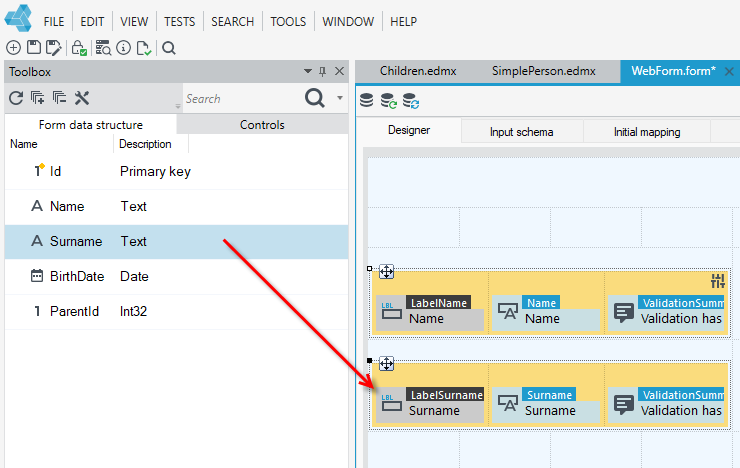Image resolution: width=740 pixels, height=468 pixels.
Task: Select the WebForm.form* tab
Action: click(x=673, y=71)
